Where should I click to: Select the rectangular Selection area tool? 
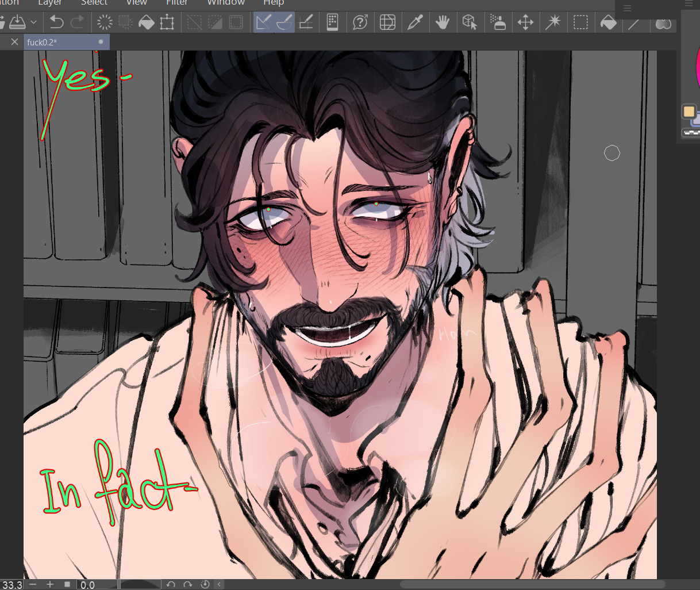click(x=580, y=22)
